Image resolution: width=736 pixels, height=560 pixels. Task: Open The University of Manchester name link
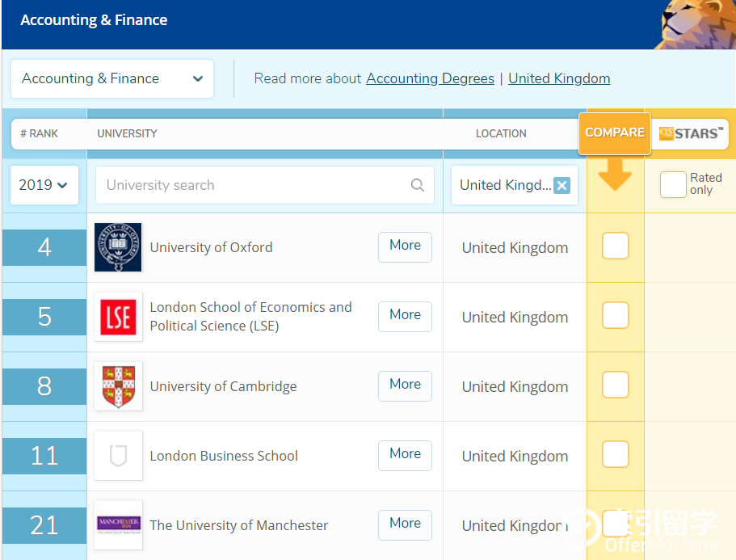(x=239, y=525)
